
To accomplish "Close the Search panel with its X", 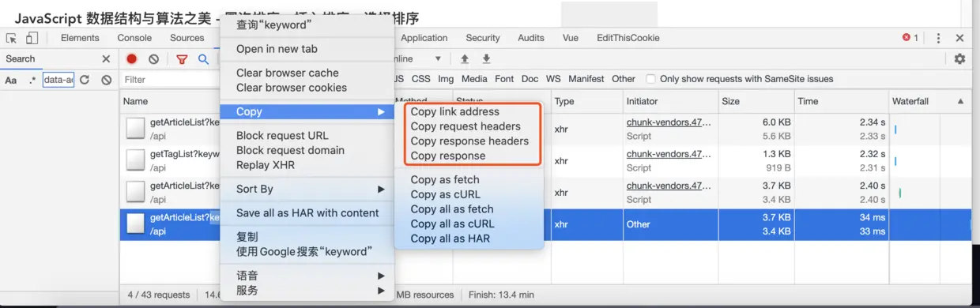I will click(x=106, y=58).
